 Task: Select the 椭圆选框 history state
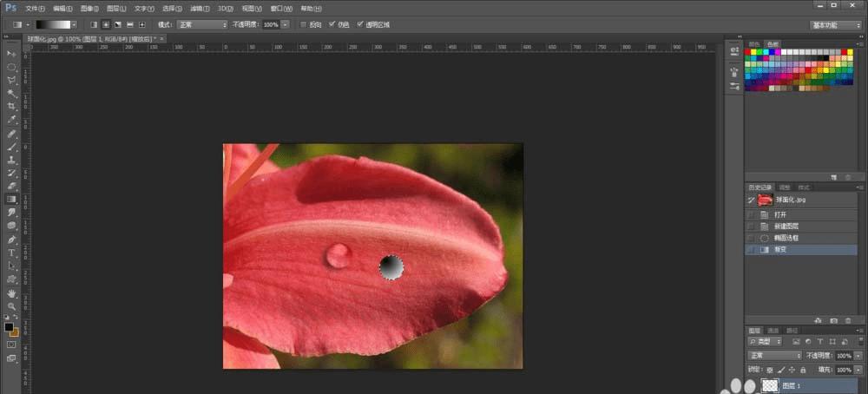point(788,237)
